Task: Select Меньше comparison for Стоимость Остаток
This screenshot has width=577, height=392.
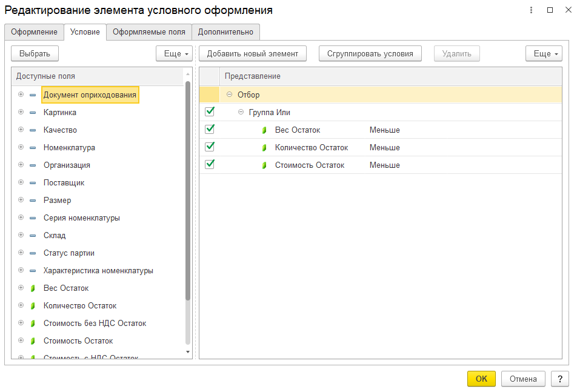Action: tap(384, 165)
